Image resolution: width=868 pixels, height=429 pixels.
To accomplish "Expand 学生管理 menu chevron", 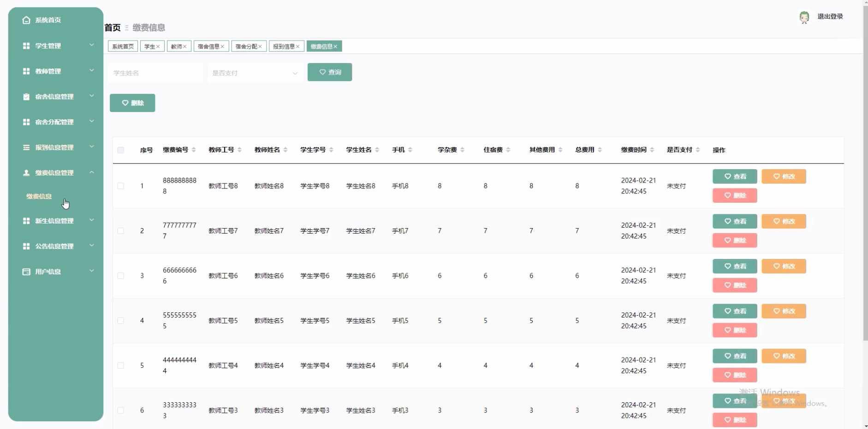I will [92, 45].
